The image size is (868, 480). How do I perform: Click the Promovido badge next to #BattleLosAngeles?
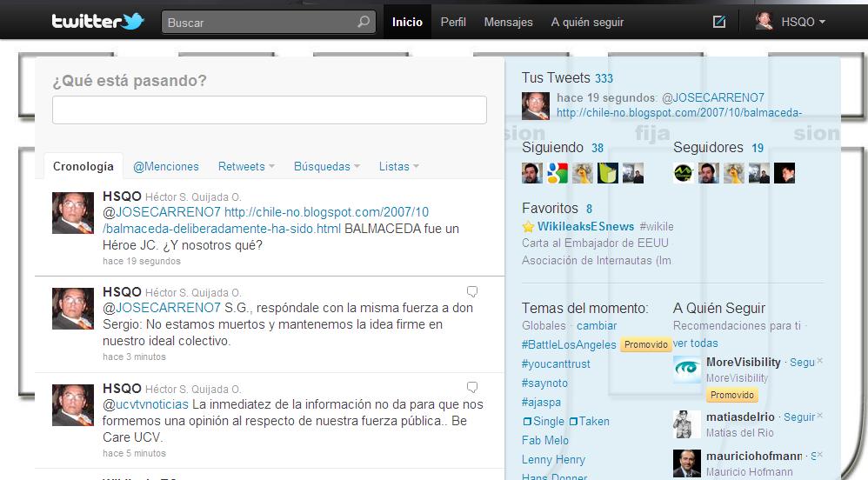tap(646, 344)
